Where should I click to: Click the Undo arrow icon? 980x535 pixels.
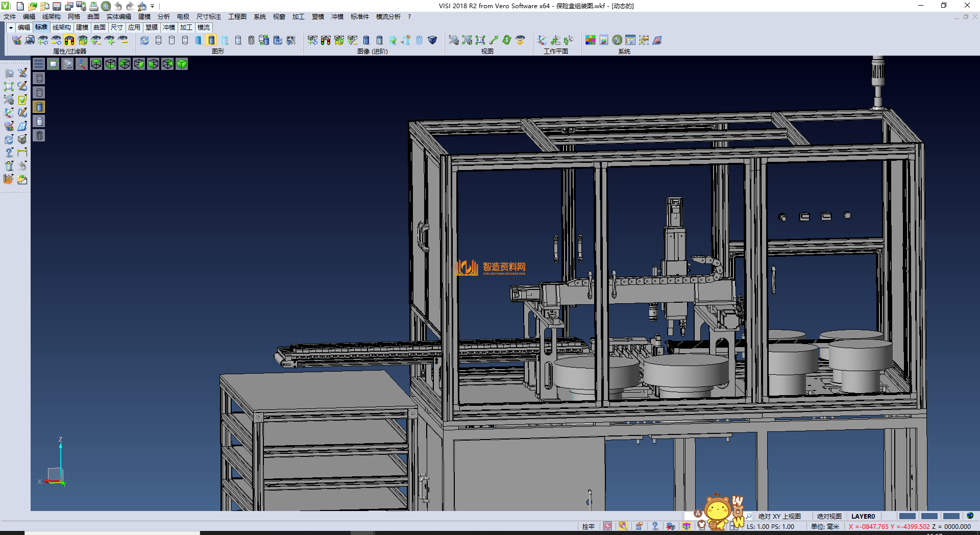pos(118,6)
